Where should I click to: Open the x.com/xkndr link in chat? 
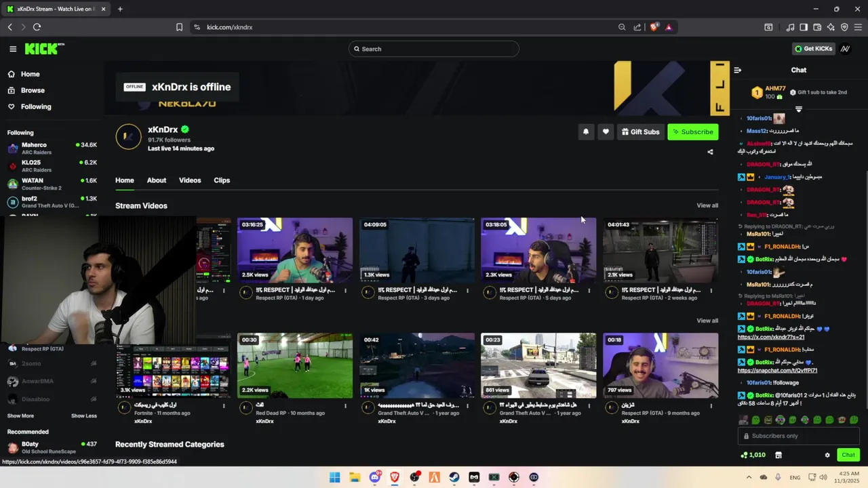(x=771, y=337)
